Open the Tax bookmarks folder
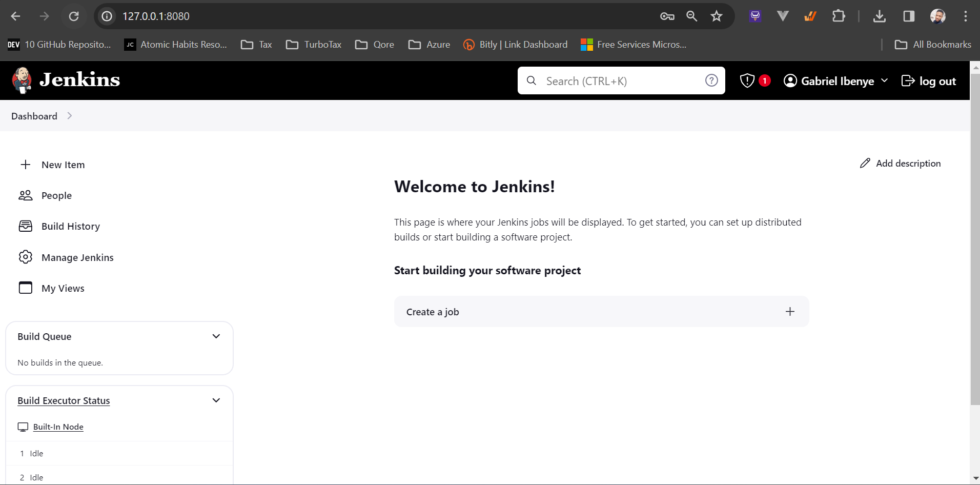The image size is (980, 485). coord(256,45)
